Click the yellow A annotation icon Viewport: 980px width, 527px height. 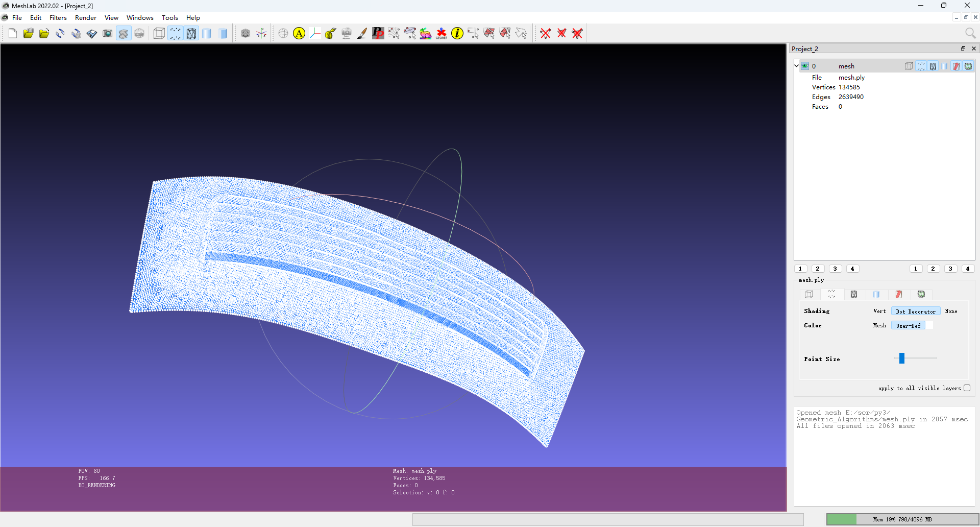(299, 34)
